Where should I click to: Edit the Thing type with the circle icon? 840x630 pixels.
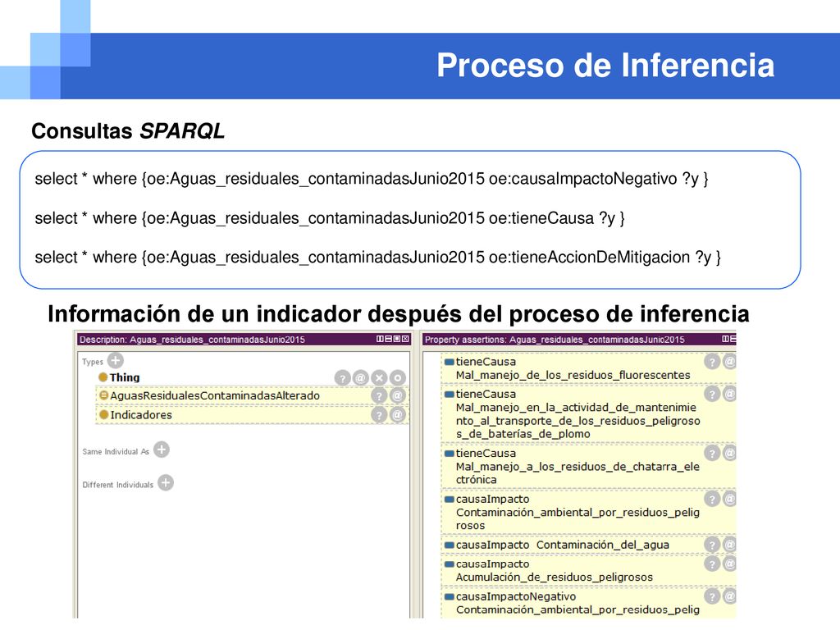[398, 377]
